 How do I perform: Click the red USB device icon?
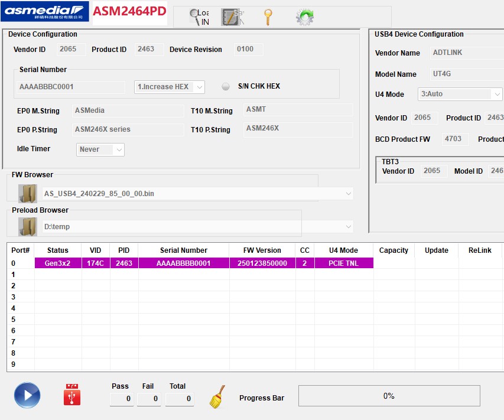pyautogui.click(x=72, y=395)
